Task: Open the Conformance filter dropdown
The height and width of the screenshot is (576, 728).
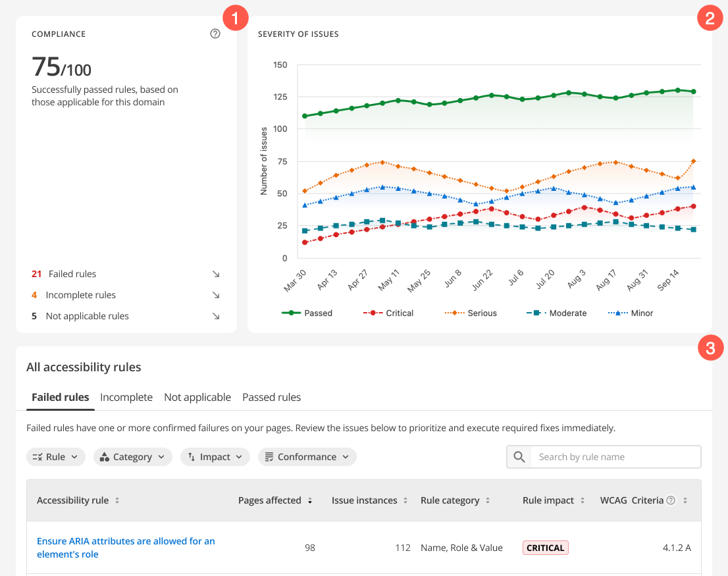Action: [x=307, y=457]
